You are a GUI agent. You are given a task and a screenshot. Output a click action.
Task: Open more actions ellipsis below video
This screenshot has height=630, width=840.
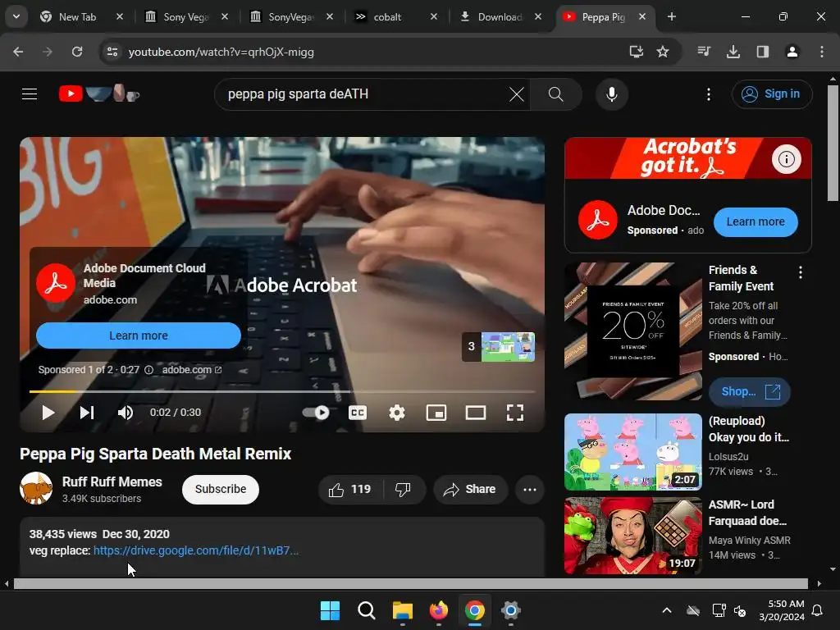point(529,489)
